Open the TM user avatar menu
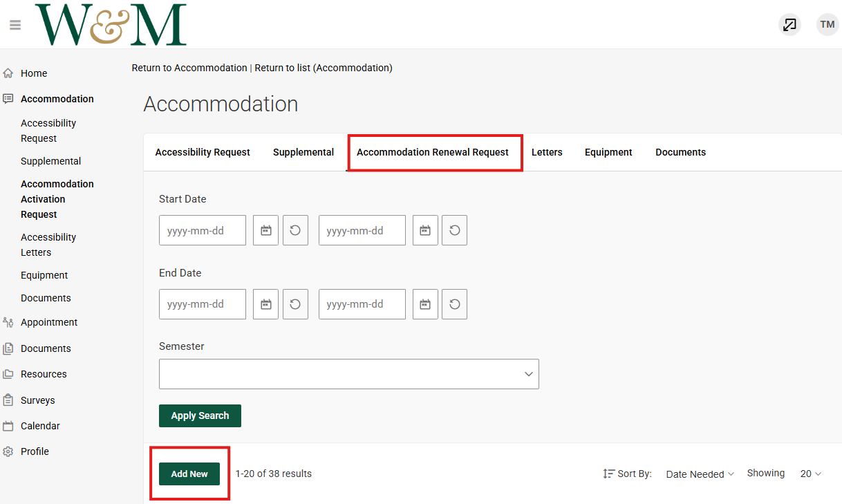Image resolution: width=842 pixels, height=504 pixels. (827, 25)
